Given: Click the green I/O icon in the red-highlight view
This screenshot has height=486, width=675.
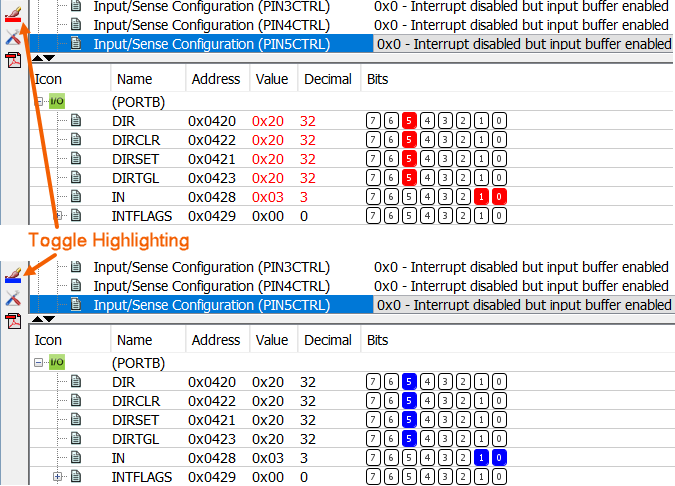Looking at the screenshot, I should coord(56,102).
